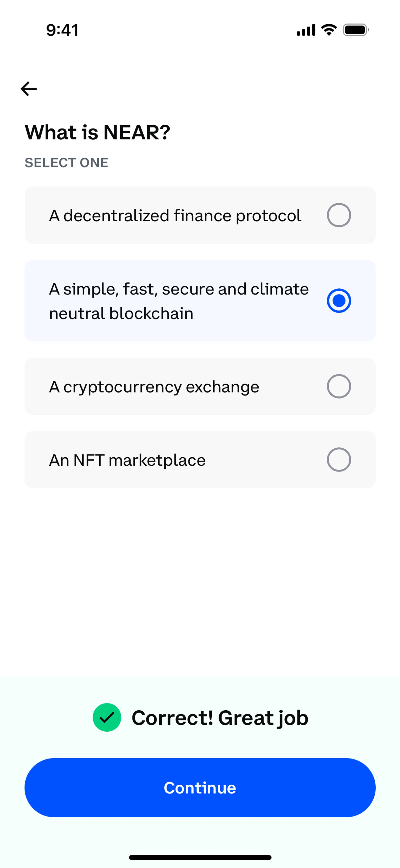Select the decentralized finance protocol radio button

tap(339, 215)
